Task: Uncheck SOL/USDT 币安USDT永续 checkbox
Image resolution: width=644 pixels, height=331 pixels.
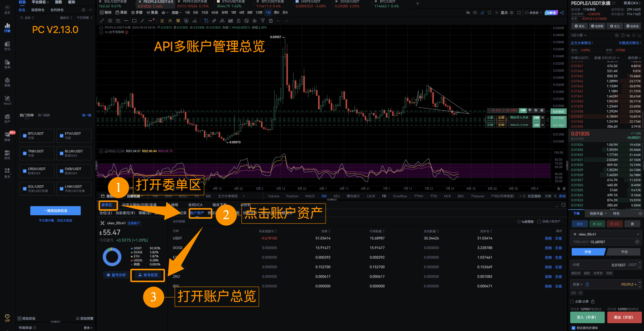Action: click(x=24, y=189)
